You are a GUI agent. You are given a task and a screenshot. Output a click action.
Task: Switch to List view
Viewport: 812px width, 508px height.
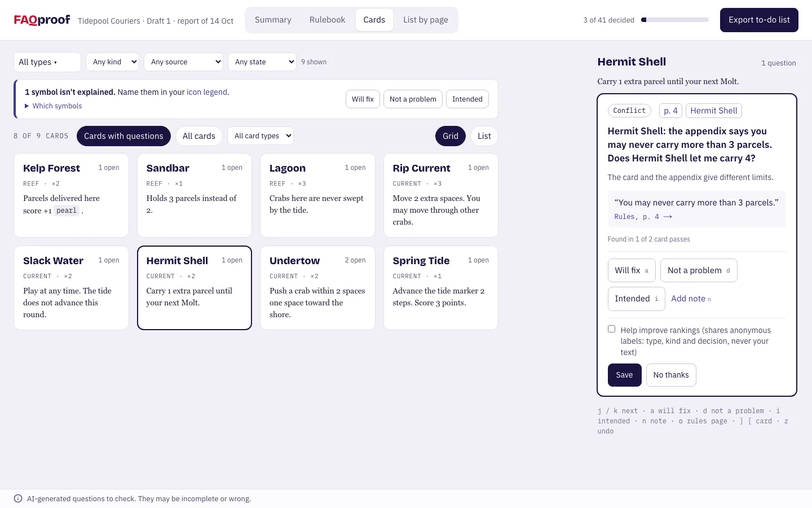[484, 136]
